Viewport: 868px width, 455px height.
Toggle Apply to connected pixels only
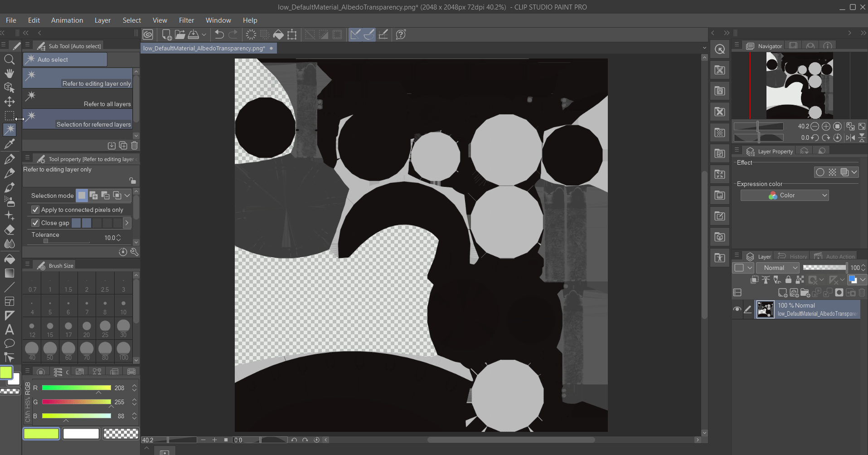pyautogui.click(x=35, y=210)
